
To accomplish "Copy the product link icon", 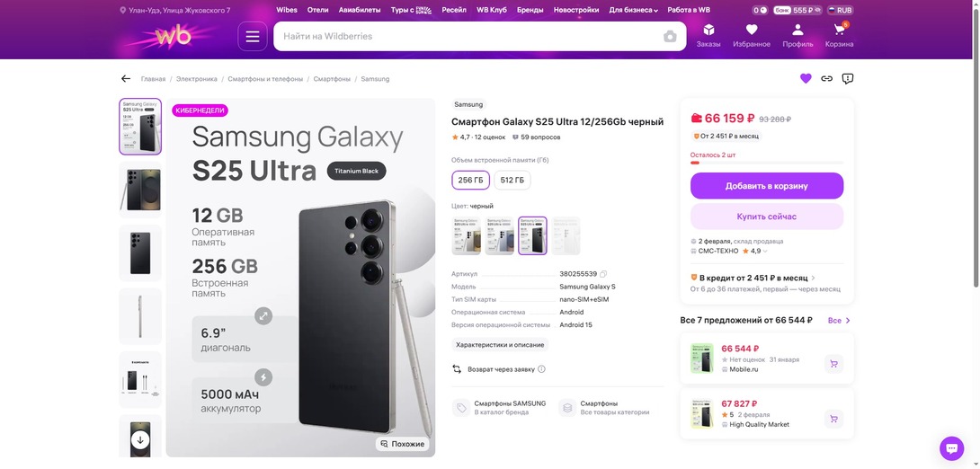I will [826, 79].
